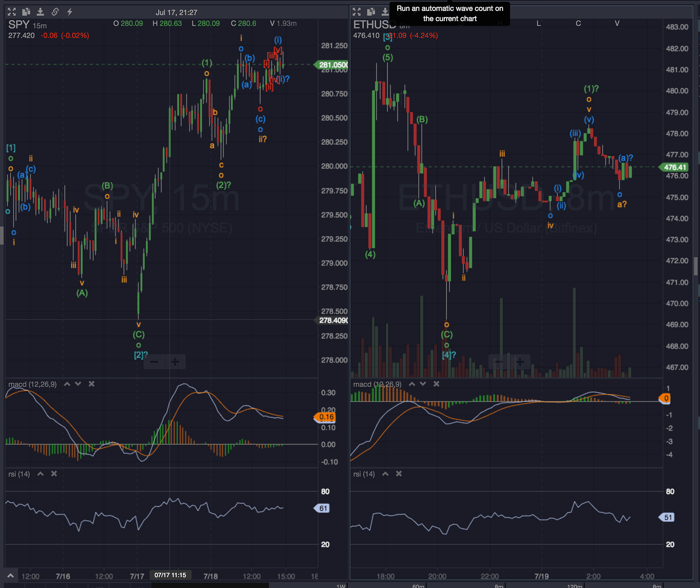The image size is (700, 588).
Task: Remove the rsi indicator from the SPY chart
Action: click(54, 474)
